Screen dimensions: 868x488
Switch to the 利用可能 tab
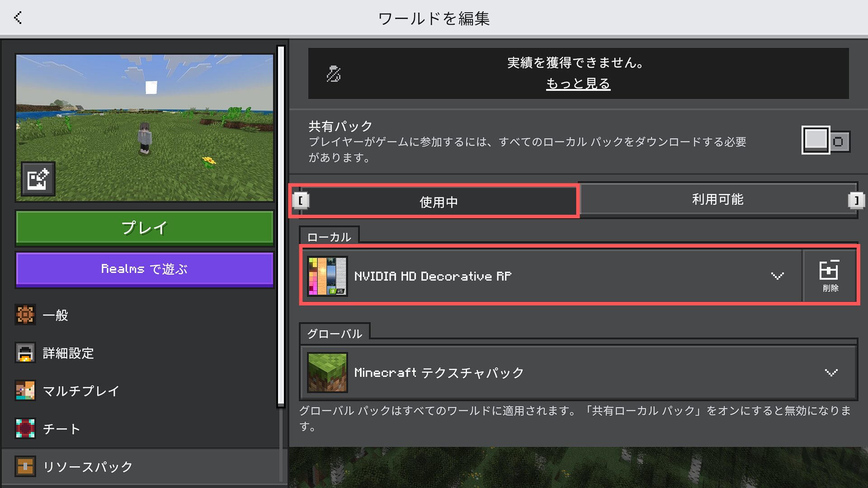717,199
